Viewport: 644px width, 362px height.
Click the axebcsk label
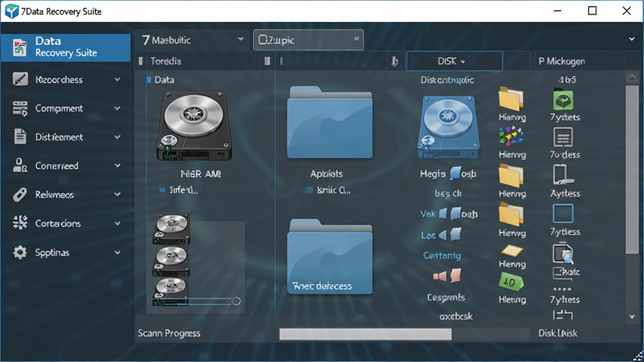(456, 317)
